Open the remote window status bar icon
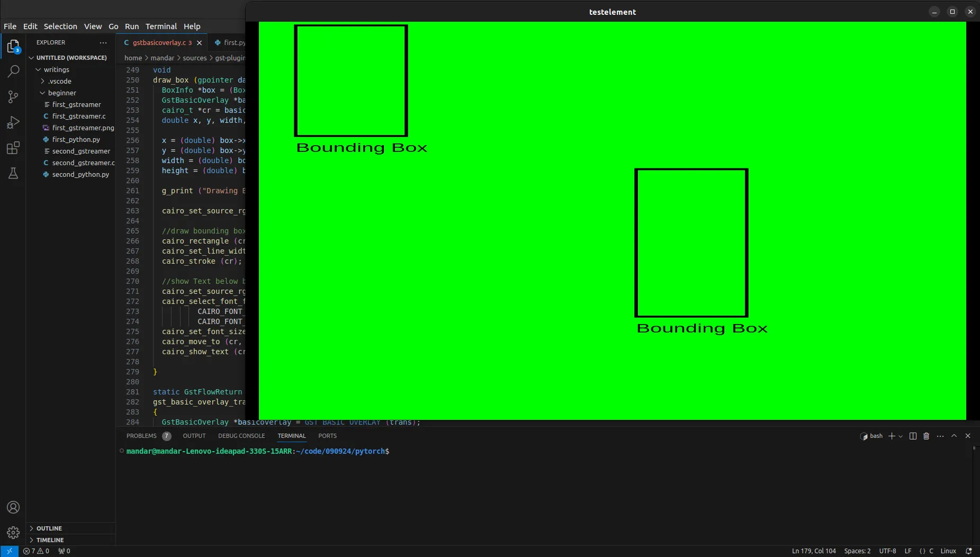Viewport: 980px width, 557px height. point(10,551)
